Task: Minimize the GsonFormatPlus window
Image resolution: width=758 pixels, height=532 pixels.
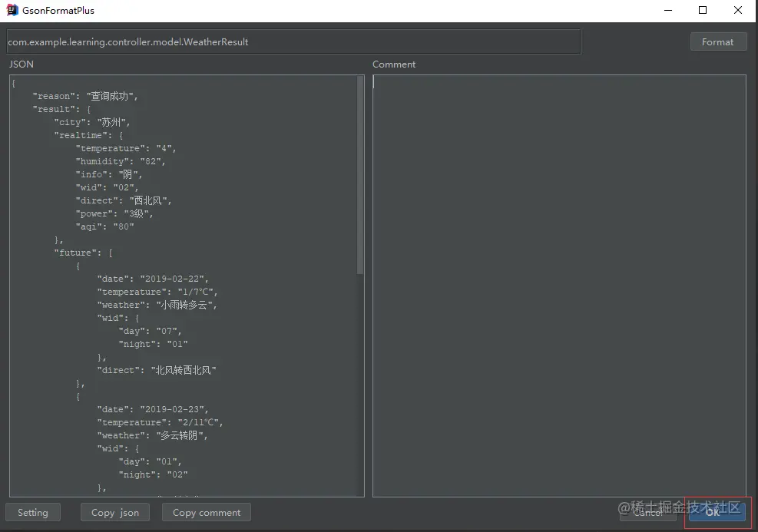Action: 668,10
